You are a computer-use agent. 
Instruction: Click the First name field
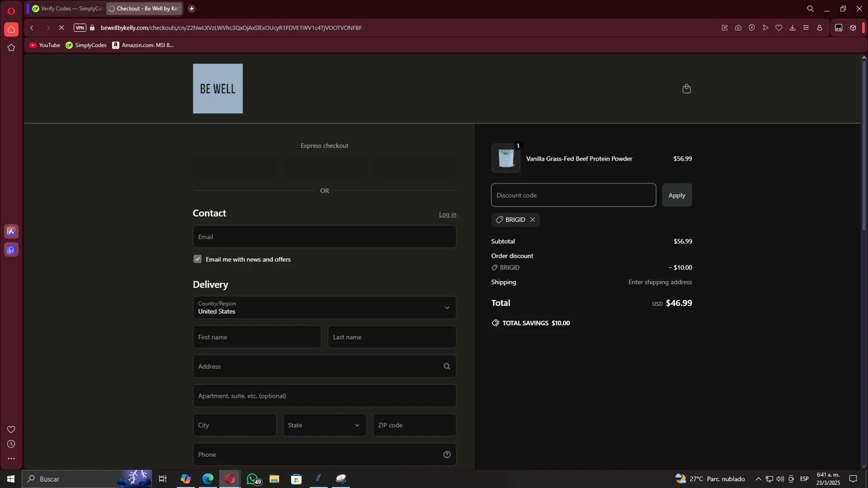click(x=257, y=337)
